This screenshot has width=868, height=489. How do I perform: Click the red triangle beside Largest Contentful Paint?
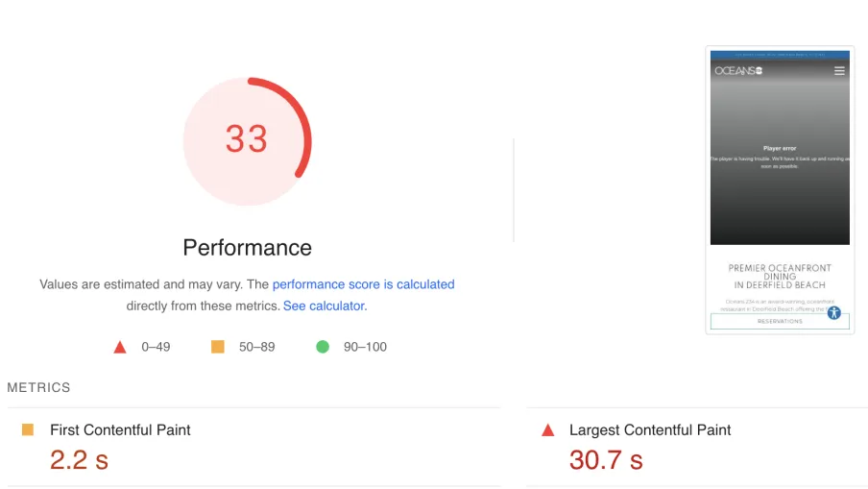point(548,429)
